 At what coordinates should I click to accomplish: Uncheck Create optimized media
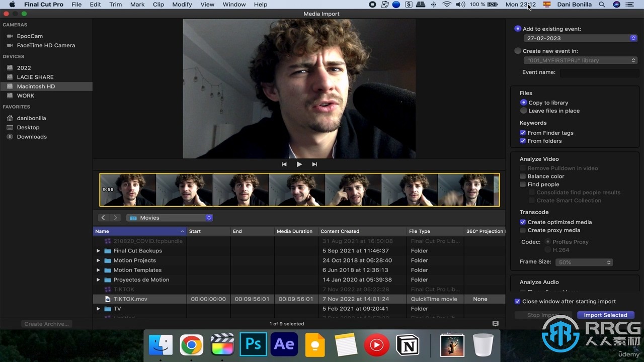523,222
